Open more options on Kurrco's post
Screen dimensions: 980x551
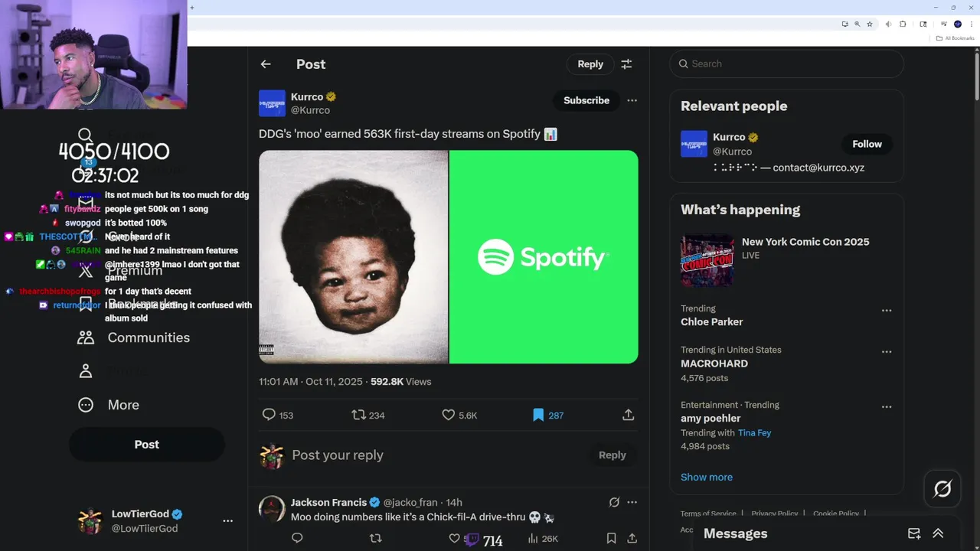[632, 100]
